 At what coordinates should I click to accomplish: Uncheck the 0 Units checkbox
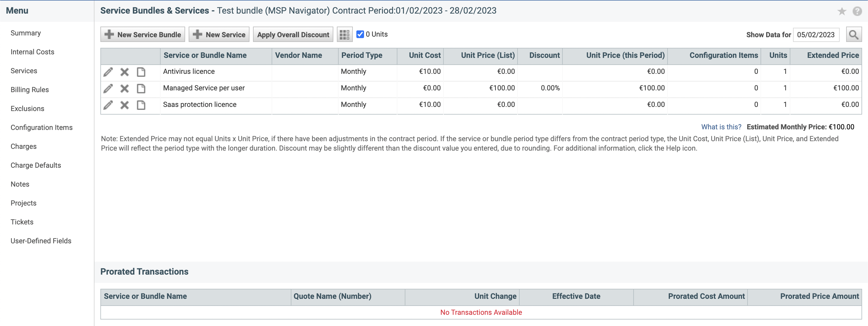pos(360,34)
